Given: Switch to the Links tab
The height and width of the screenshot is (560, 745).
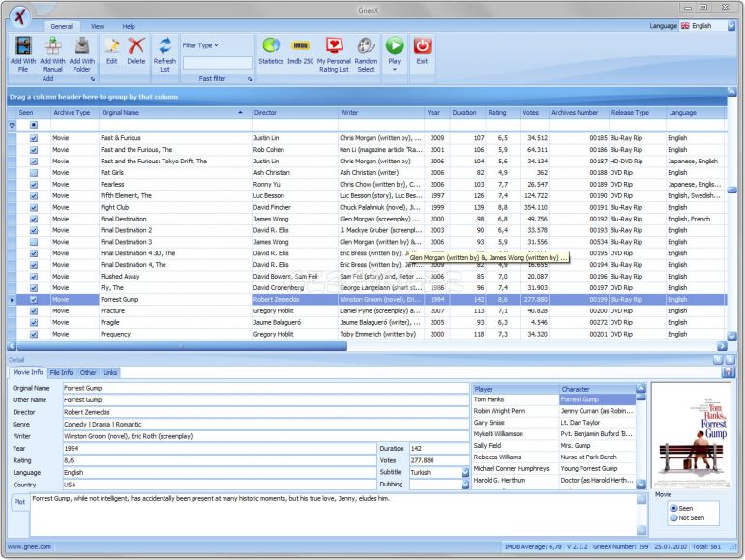Looking at the screenshot, I should click(x=110, y=373).
